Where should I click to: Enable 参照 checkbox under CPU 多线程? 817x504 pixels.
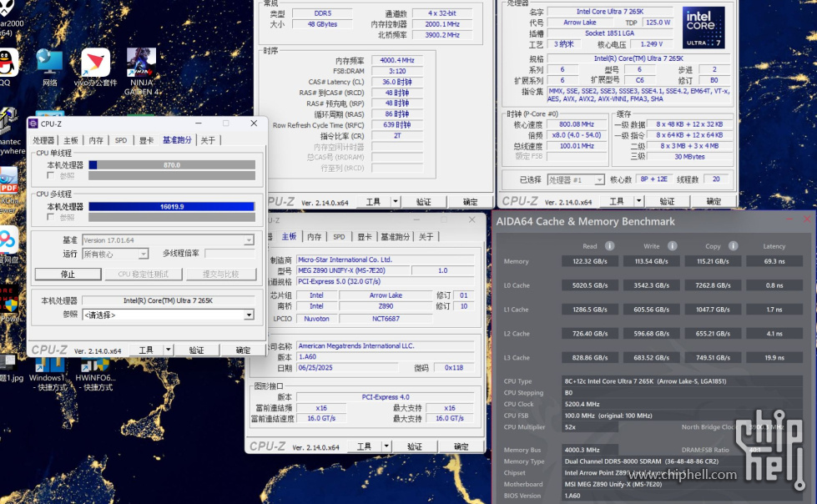point(52,218)
